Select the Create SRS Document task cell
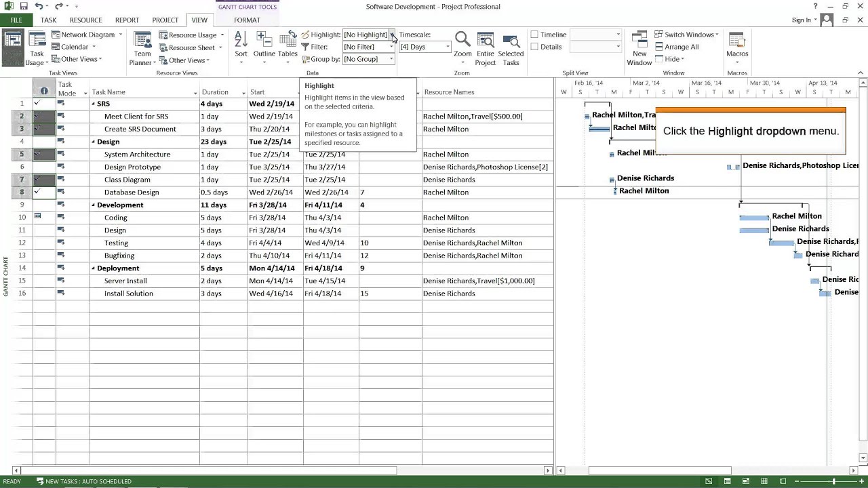Viewport: 868px width, 488px height. 144,129
